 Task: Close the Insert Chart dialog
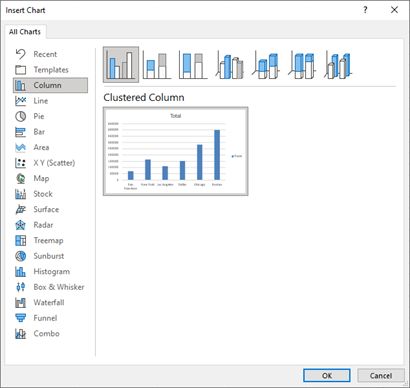(x=394, y=10)
